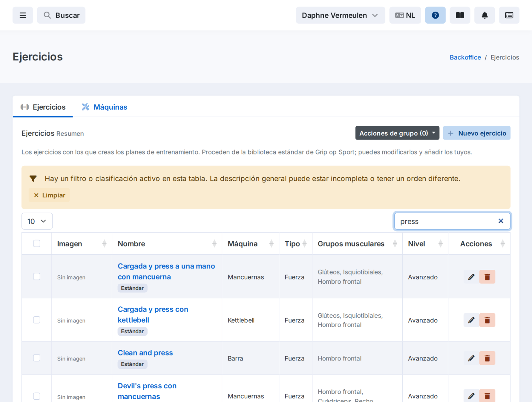Open the news list icon in header
Image resolution: width=532 pixels, height=402 pixels.
point(509,15)
